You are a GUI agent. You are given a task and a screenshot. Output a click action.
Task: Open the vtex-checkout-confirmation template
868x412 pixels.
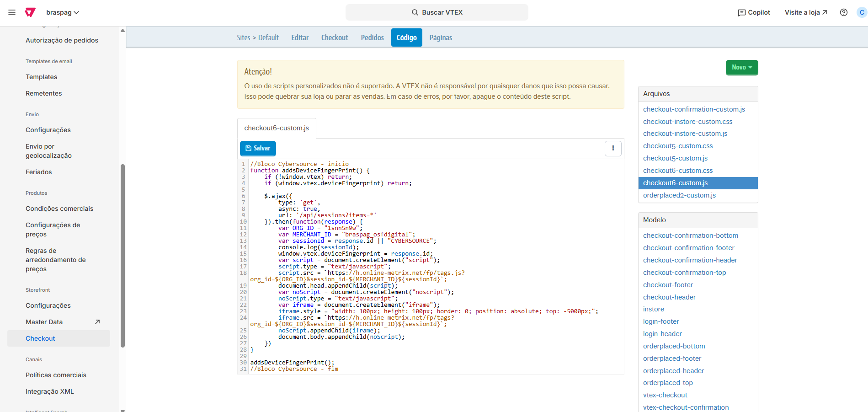point(686,407)
